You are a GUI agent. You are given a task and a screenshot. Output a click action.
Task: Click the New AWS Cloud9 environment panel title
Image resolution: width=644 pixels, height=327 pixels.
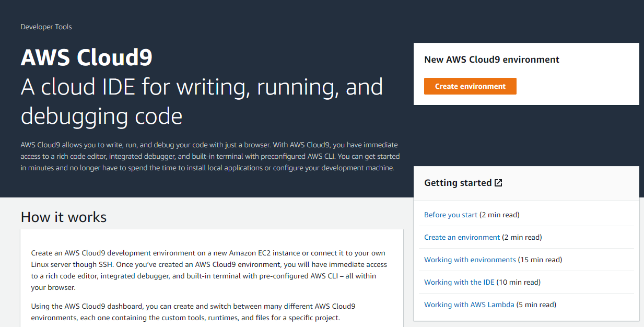coord(491,59)
